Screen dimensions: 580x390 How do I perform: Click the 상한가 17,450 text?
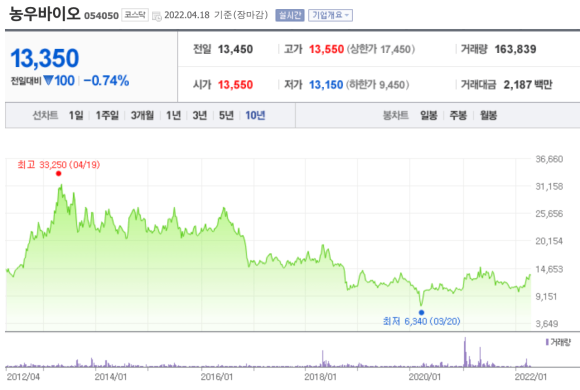click(x=381, y=49)
